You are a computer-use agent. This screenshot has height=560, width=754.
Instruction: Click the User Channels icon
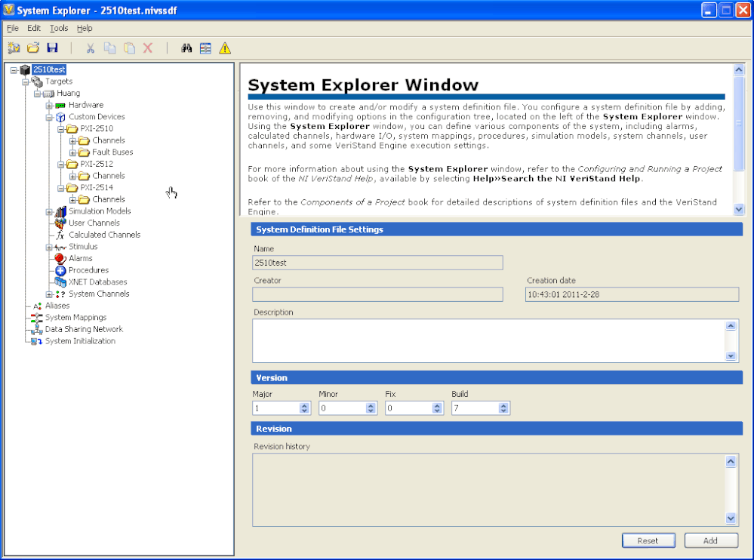click(x=60, y=223)
